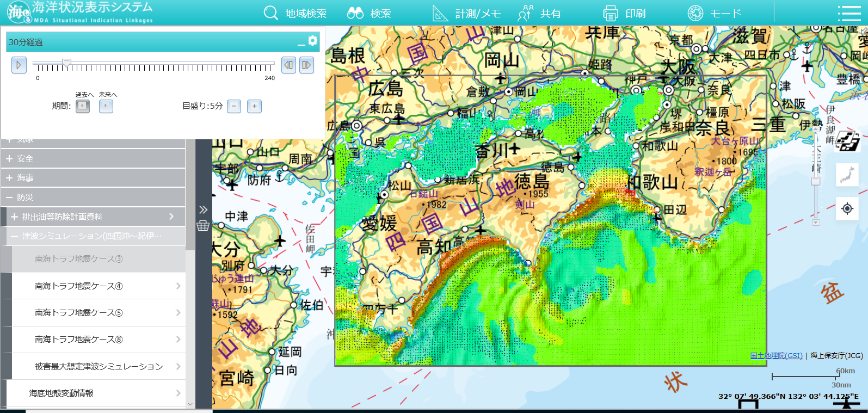The width and height of the screenshot is (868, 413).
Task: Open chevron beside 海底地殻変動情報
Action: click(178, 393)
